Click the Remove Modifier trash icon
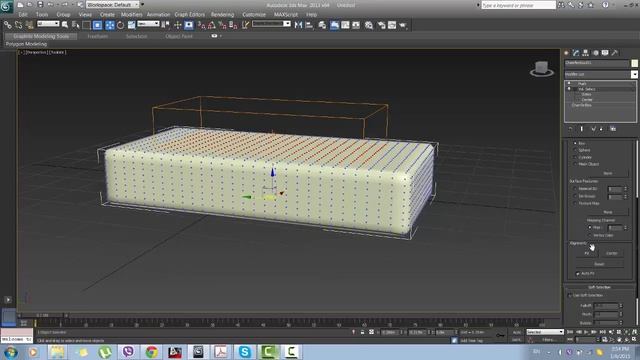Viewport: 640px width, 360px height. click(x=601, y=129)
